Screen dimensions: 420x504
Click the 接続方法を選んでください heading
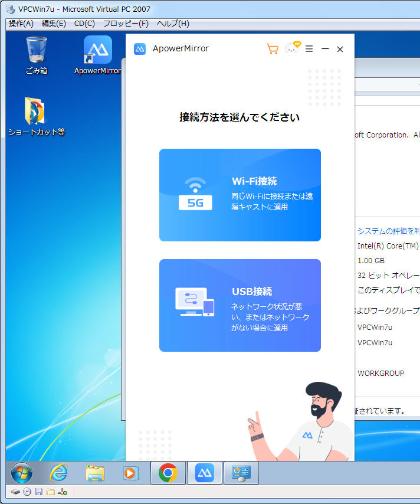coord(239,117)
